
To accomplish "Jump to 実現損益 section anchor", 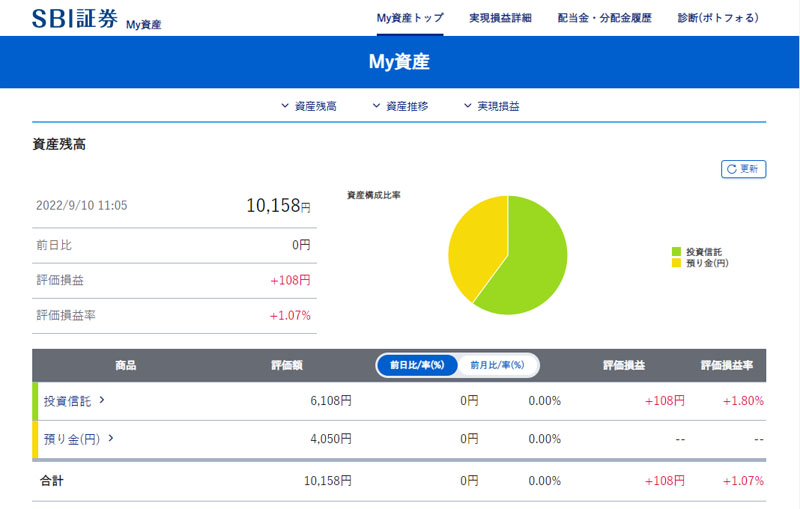I will click(x=492, y=106).
